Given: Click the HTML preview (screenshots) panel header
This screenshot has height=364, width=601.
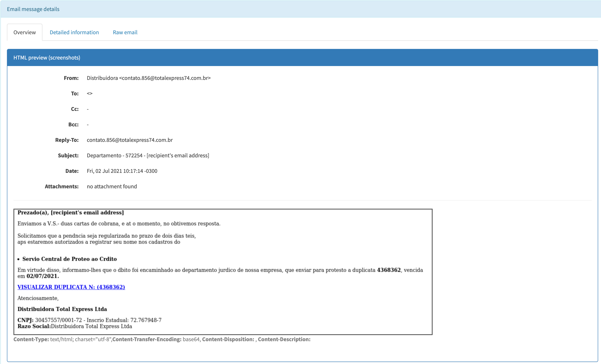Looking at the screenshot, I should tap(303, 57).
